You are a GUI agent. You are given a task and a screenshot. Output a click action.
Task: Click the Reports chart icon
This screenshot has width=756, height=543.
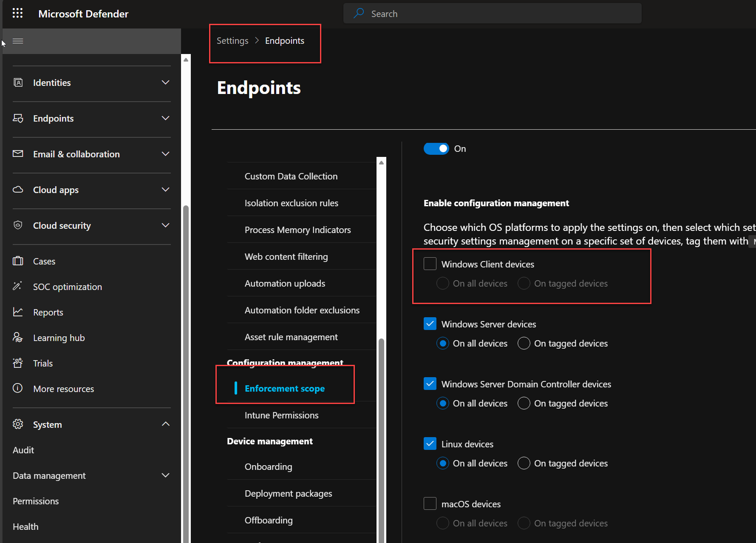18,312
